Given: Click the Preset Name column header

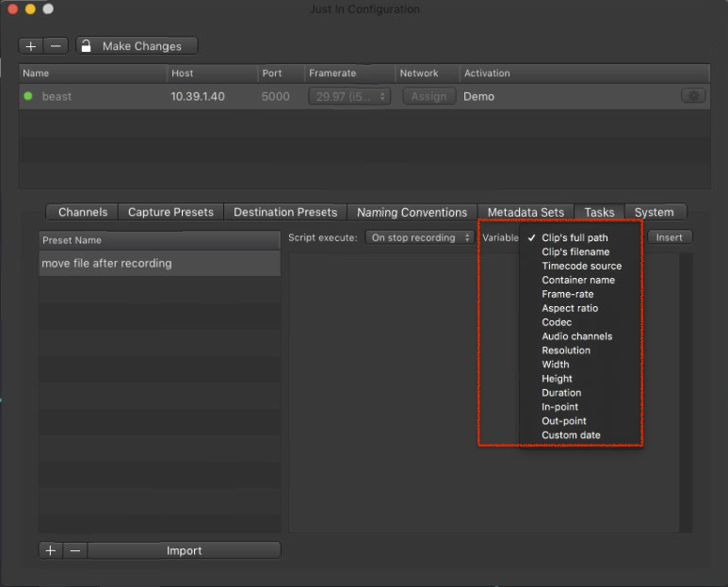Looking at the screenshot, I should [x=160, y=240].
